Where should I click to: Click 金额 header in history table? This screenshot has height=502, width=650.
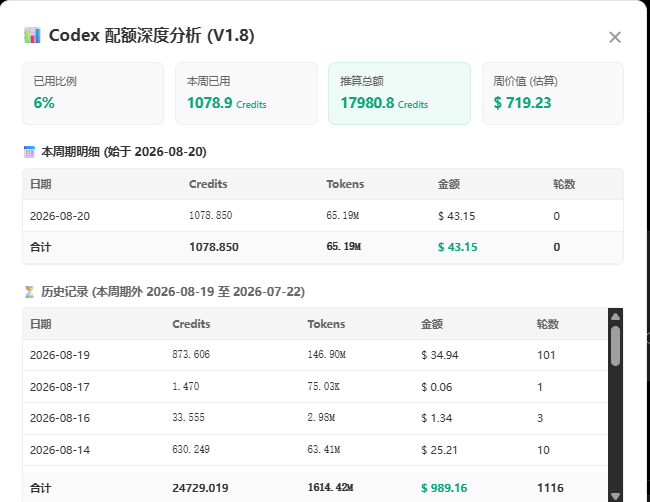pyautogui.click(x=432, y=324)
